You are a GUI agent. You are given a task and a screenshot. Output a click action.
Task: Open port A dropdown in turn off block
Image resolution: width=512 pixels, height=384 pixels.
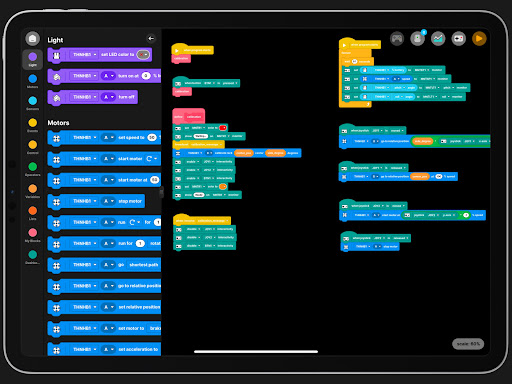(x=108, y=97)
